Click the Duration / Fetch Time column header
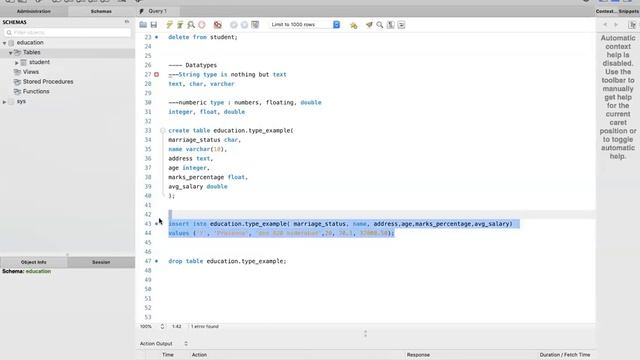 click(565, 355)
